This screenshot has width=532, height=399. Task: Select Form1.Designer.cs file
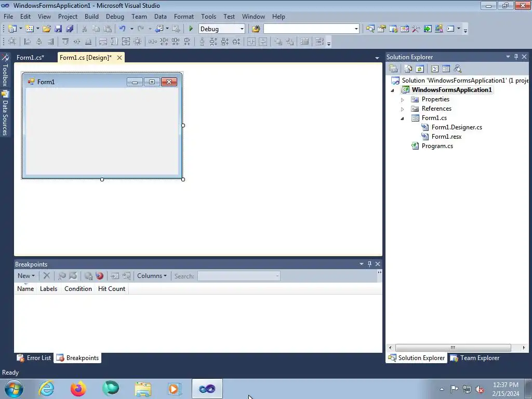coord(457,127)
